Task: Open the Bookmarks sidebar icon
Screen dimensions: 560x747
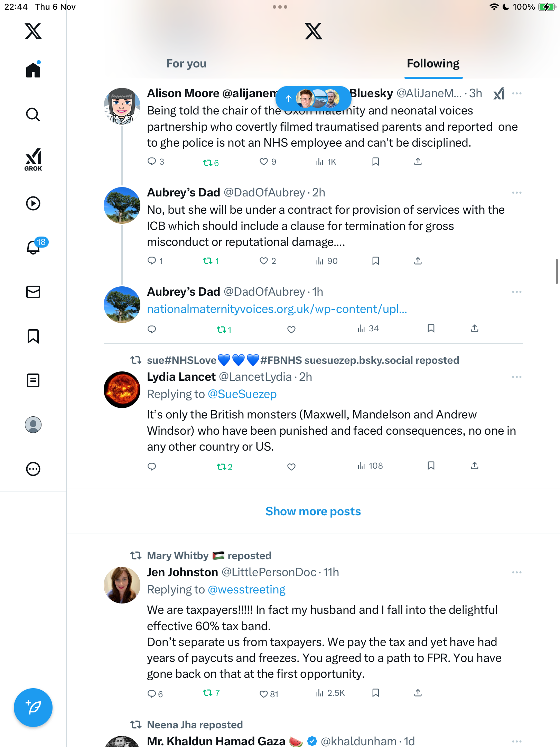Action: pos(33,336)
